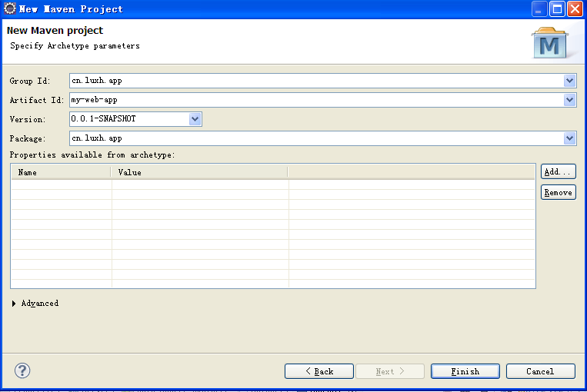Maximize the New Maven Project window
587x392 pixels.
(x=558, y=9)
